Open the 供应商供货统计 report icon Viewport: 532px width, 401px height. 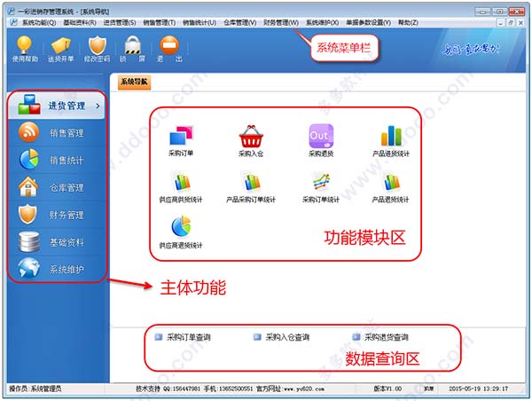181,187
